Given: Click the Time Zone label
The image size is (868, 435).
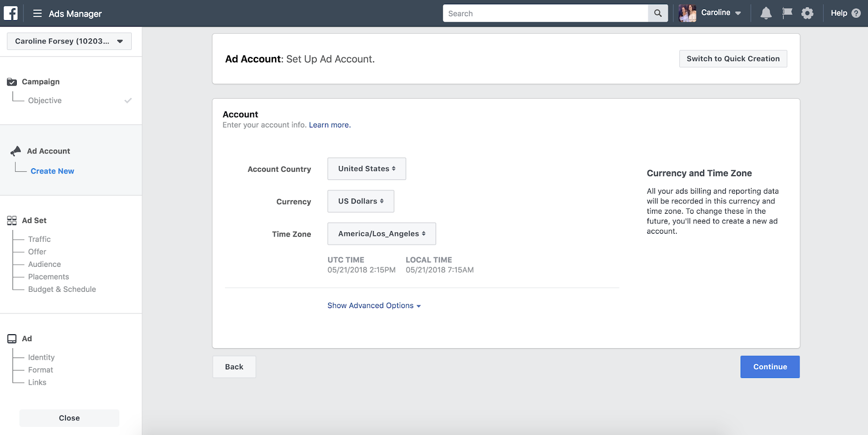Looking at the screenshot, I should pyautogui.click(x=292, y=234).
